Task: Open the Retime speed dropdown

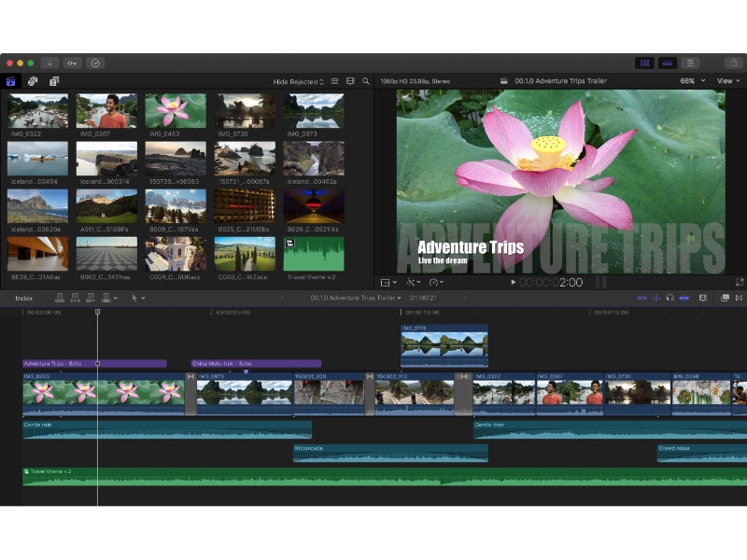Action: tap(436, 283)
